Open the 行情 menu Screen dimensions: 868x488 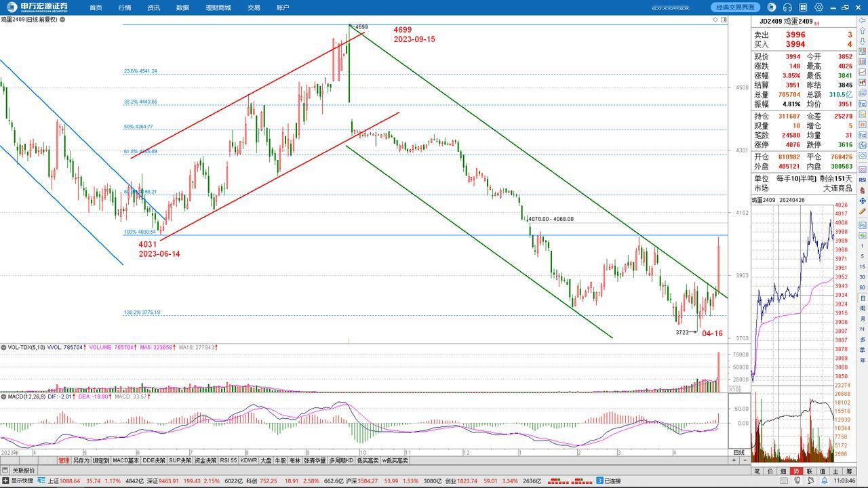[125, 7]
